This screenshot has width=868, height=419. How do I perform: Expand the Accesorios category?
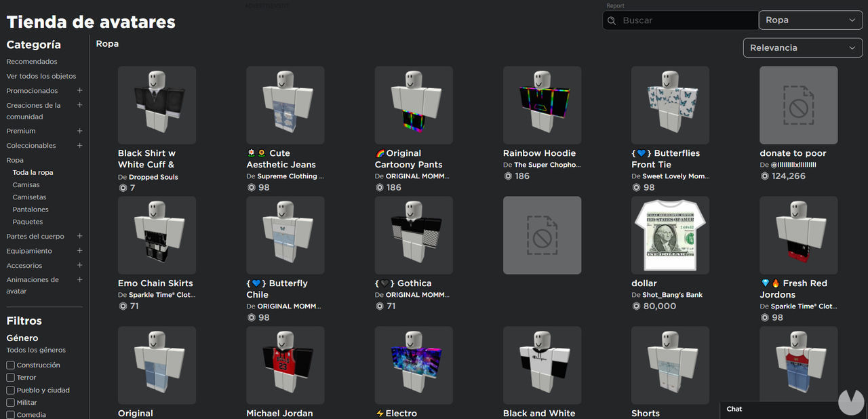pyautogui.click(x=79, y=266)
